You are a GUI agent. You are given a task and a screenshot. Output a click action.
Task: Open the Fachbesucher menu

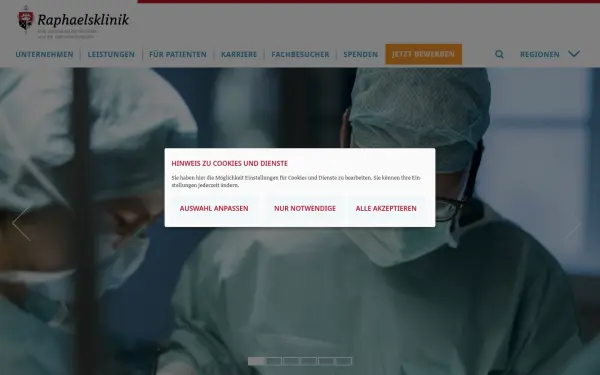300,54
